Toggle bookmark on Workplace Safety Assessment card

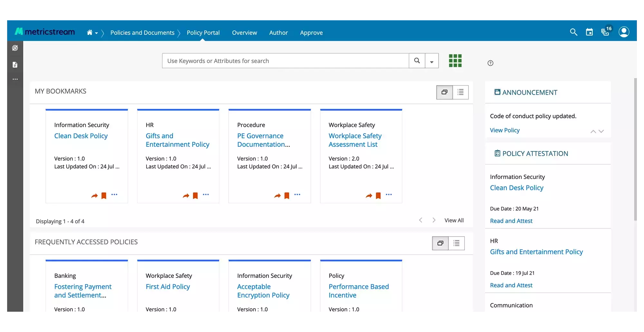click(378, 195)
